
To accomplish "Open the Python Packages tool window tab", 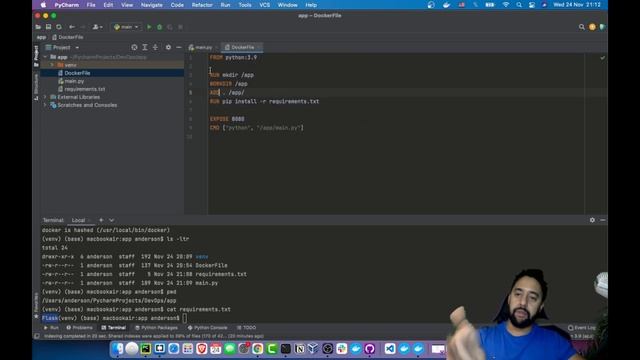I will coord(156,328).
